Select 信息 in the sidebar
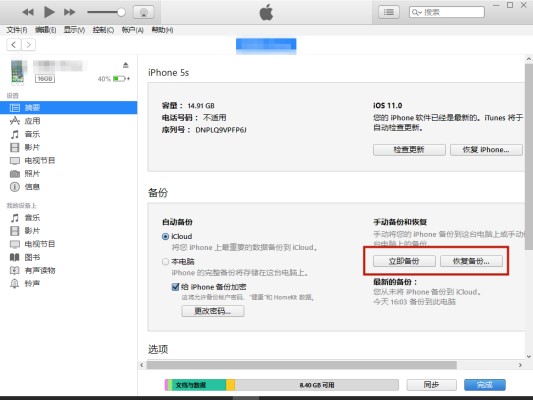This screenshot has height=400, width=533. (x=68, y=187)
